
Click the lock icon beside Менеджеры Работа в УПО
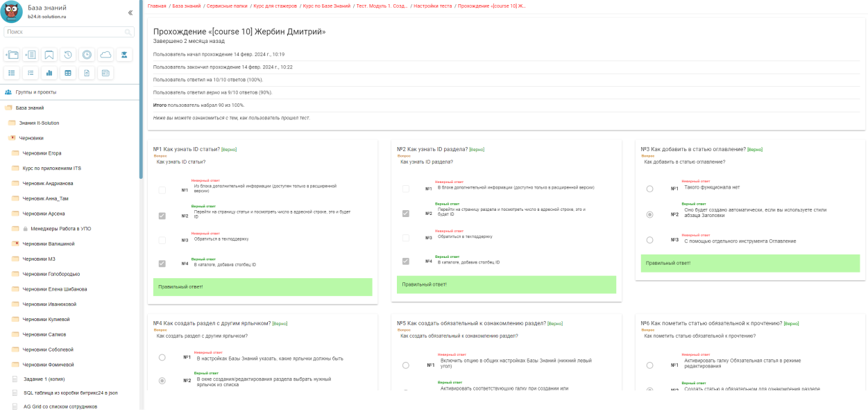click(x=26, y=229)
